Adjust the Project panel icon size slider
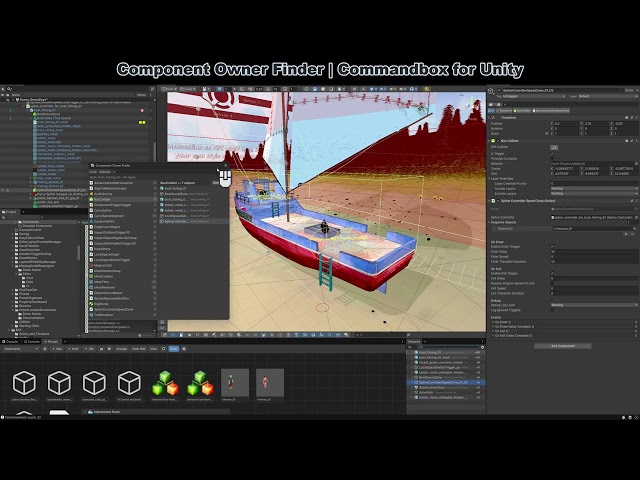Viewport: 640px width, 480px height. click(141, 335)
